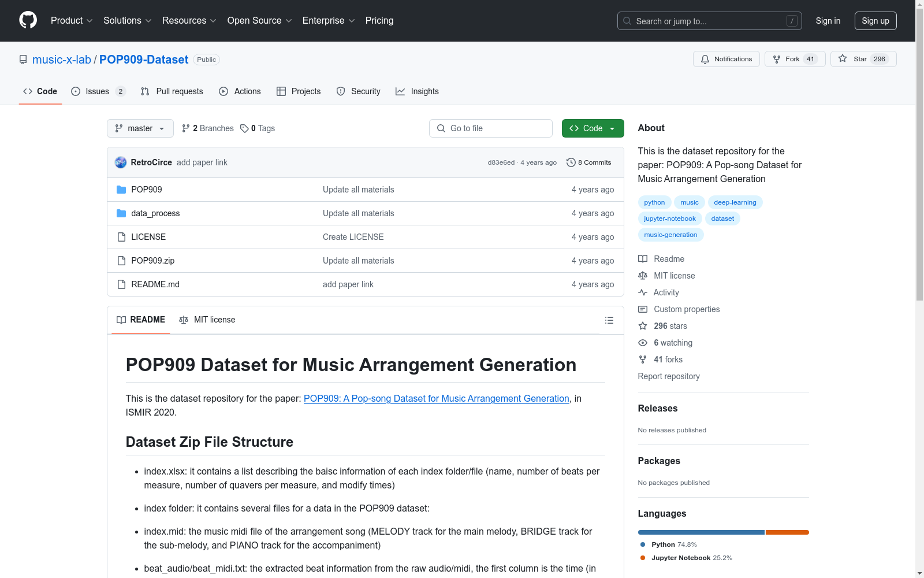Image resolution: width=924 pixels, height=578 pixels.
Task: Fork the POP909-Dataset repository
Action: [795, 59]
